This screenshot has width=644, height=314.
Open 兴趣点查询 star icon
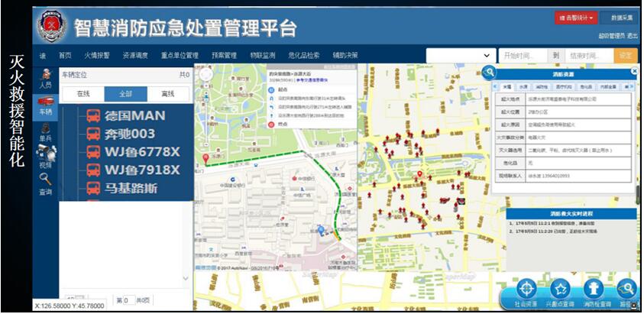click(x=560, y=289)
